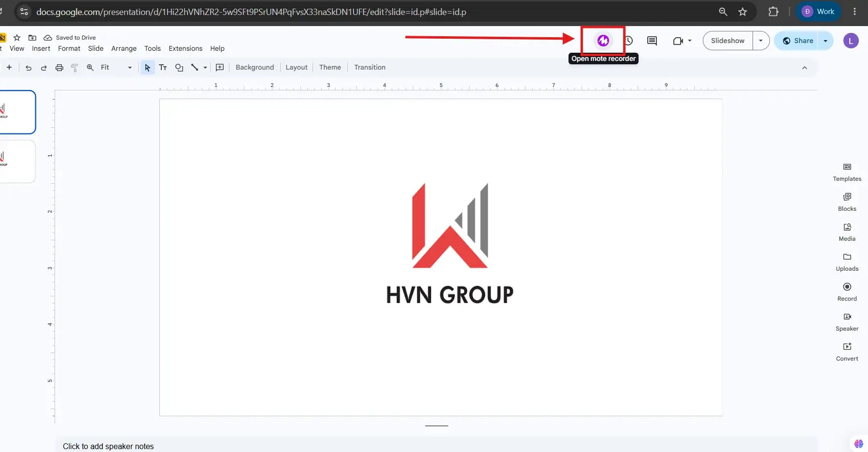The height and width of the screenshot is (452, 868).
Task: Expand the video call dropdown arrow
Action: pos(690,41)
